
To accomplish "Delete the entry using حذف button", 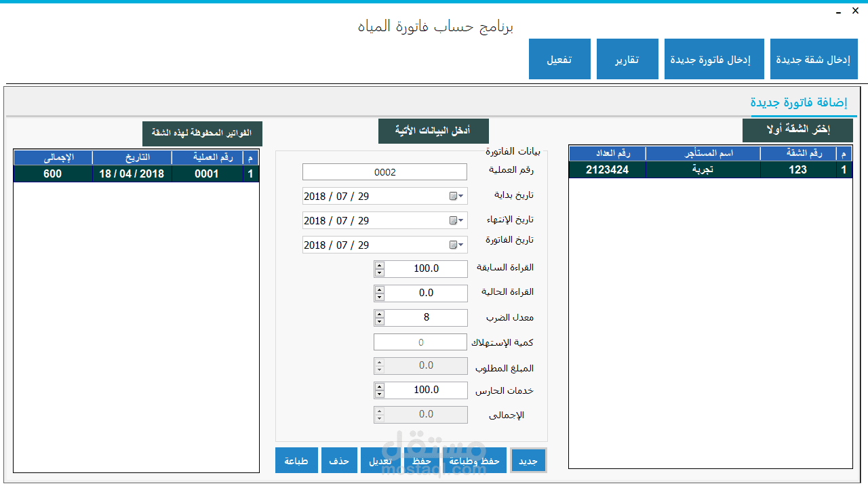I will click(339, 460).
